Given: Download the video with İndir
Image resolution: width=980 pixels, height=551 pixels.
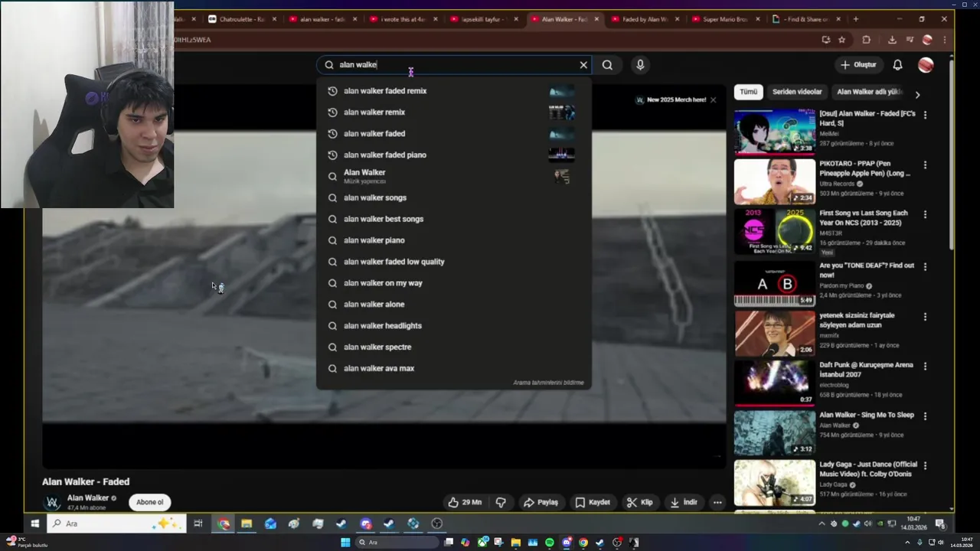Looking at the screenshot, I should pos(684,502).
